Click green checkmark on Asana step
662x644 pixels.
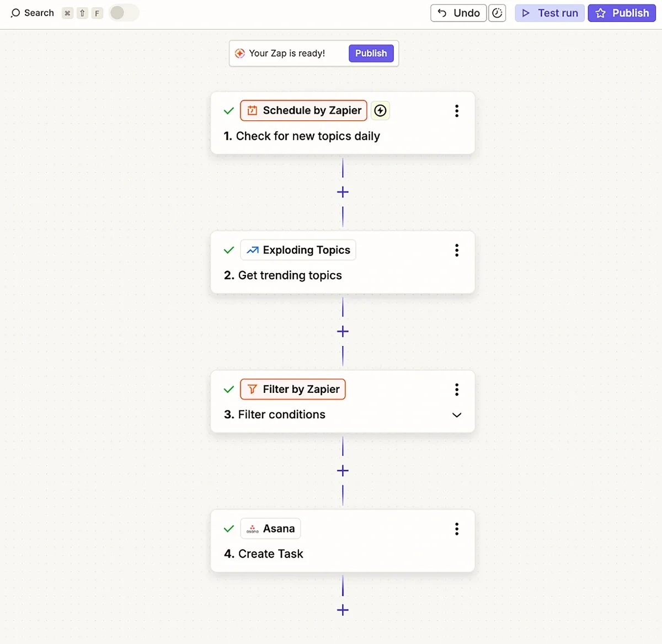(229, 529)
